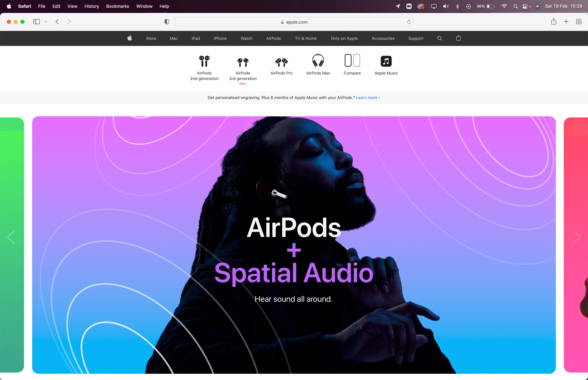This screenshot has width=588, height=380.
Task: Go to TV & Home section
Action: (x=306, y=38)
